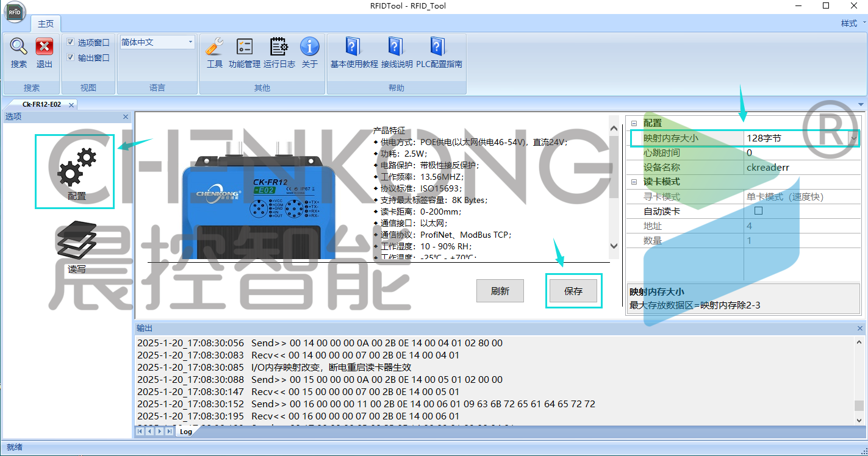Open the 运行日志 log icon
Image resolution: width=868 pixels, height=456 pixels.
[279, 48]
